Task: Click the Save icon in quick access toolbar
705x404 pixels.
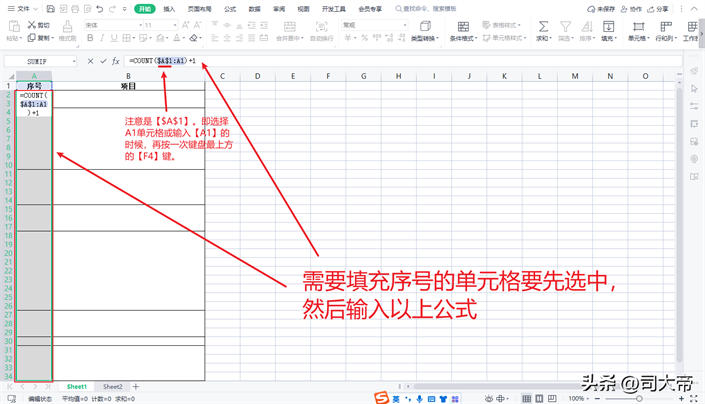Action: [50, 9]
